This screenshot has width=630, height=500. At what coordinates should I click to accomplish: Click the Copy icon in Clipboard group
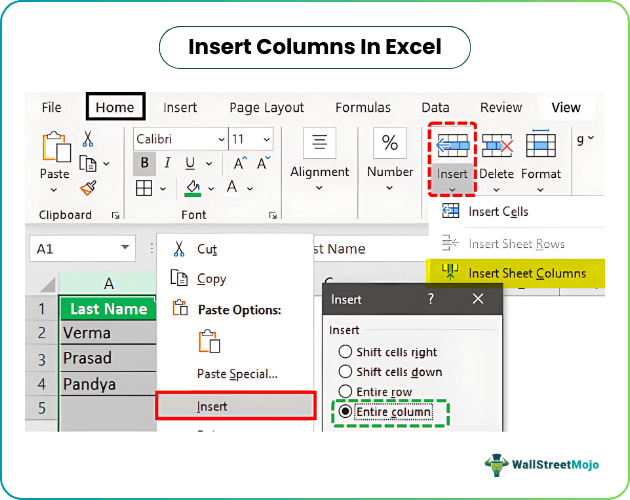[88, 164]
